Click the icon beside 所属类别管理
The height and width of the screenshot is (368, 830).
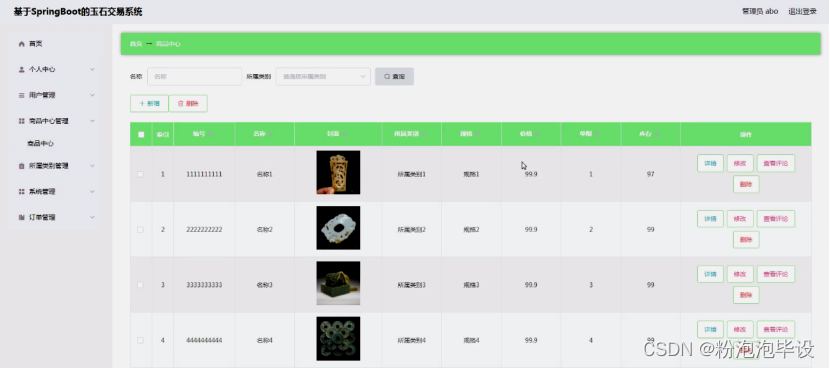click(x=22, y=166)
